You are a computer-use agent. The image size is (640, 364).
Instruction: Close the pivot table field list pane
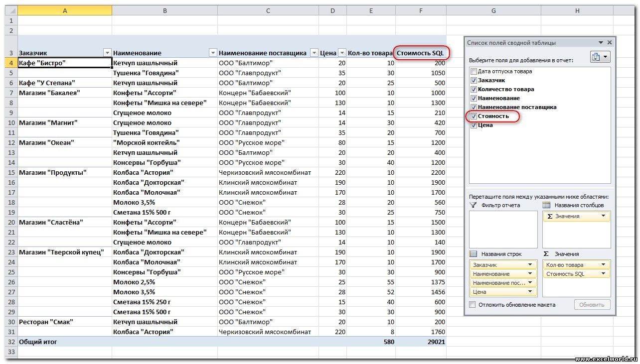pos(610,43)
